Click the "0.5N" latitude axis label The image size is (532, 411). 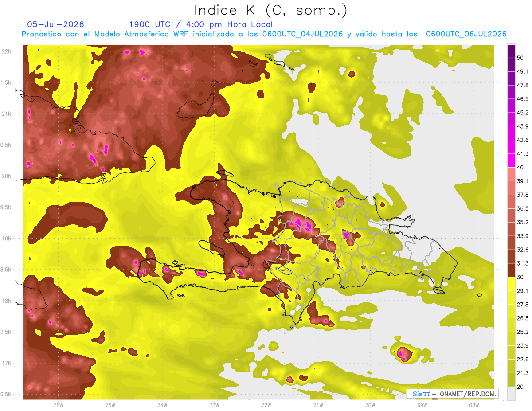coord(6,145)
